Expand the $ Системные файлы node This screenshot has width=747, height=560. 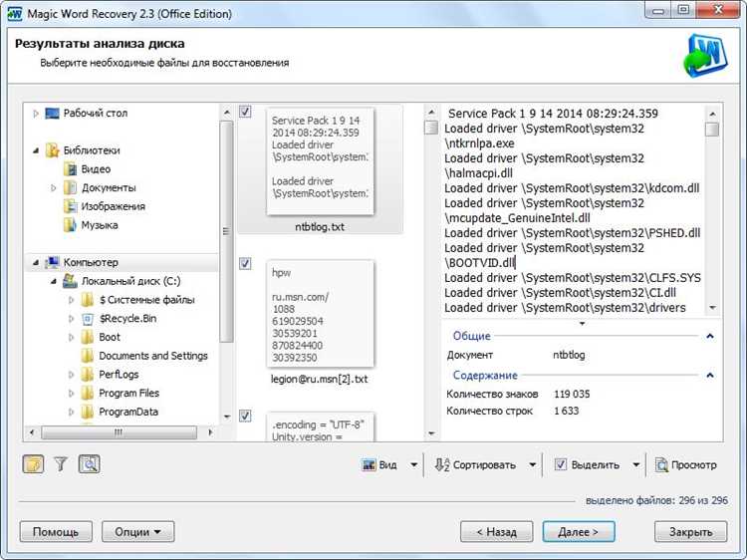click(x=71, y=300)
